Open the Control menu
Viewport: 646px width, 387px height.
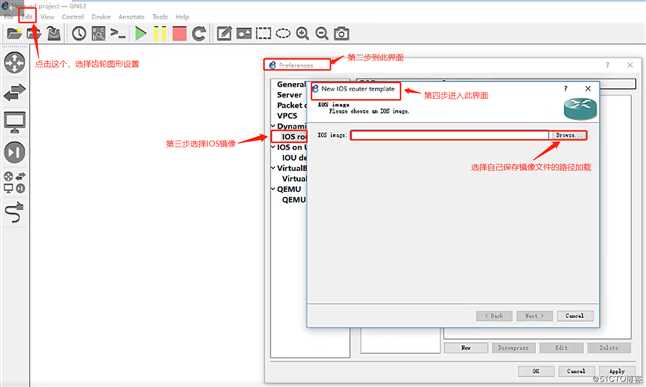[x=73, y=16]
